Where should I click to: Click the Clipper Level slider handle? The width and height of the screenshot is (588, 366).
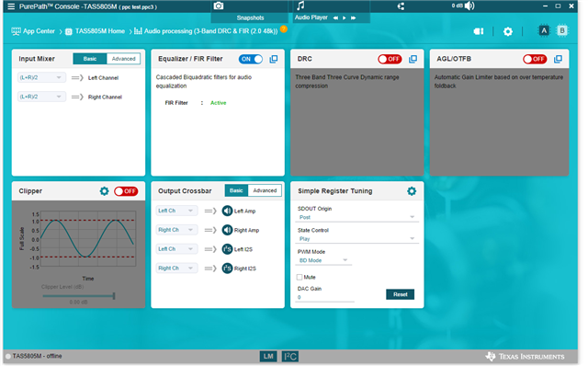tap(114, 296)
